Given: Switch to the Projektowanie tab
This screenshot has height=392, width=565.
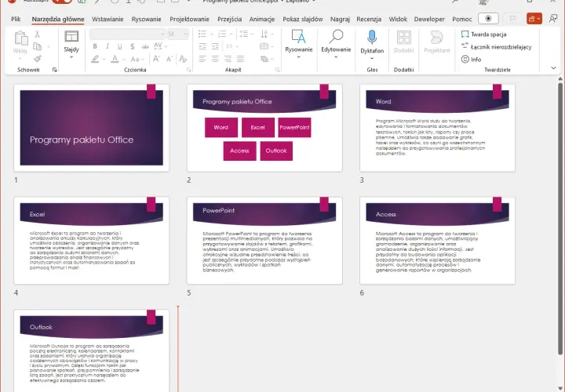Looking at the screenshot, I should click(x=190, y=19).
